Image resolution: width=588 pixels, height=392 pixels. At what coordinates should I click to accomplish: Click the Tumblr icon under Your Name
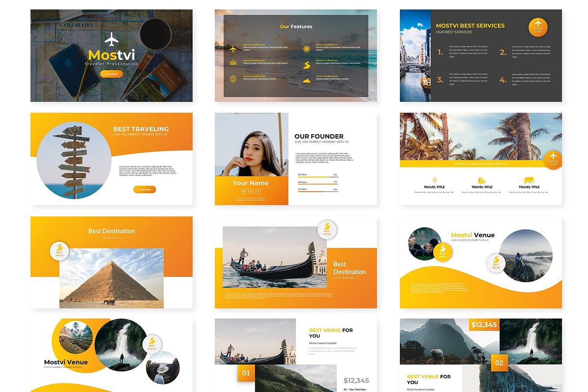click(258, 191)
